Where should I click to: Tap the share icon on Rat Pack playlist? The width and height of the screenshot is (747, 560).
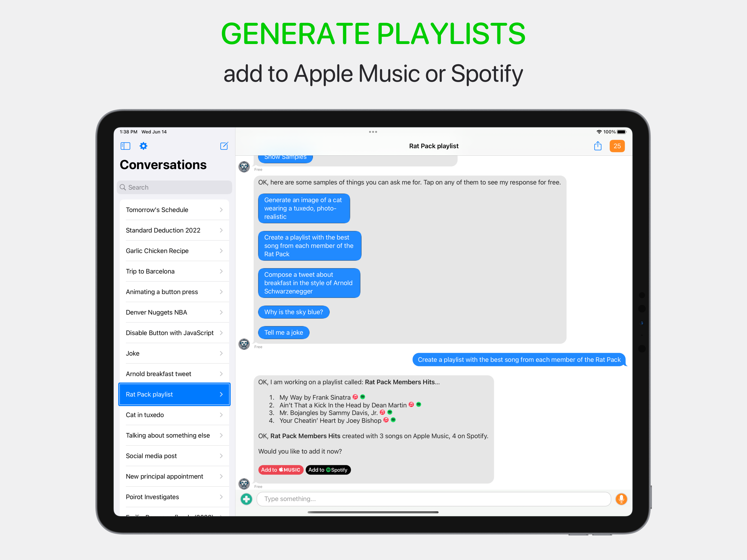[598, 146]
